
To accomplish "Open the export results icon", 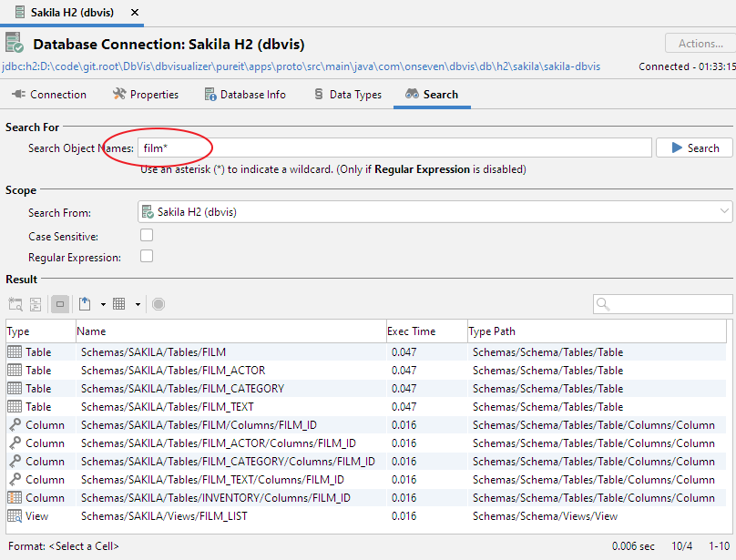I will click(x=85, y=303).
